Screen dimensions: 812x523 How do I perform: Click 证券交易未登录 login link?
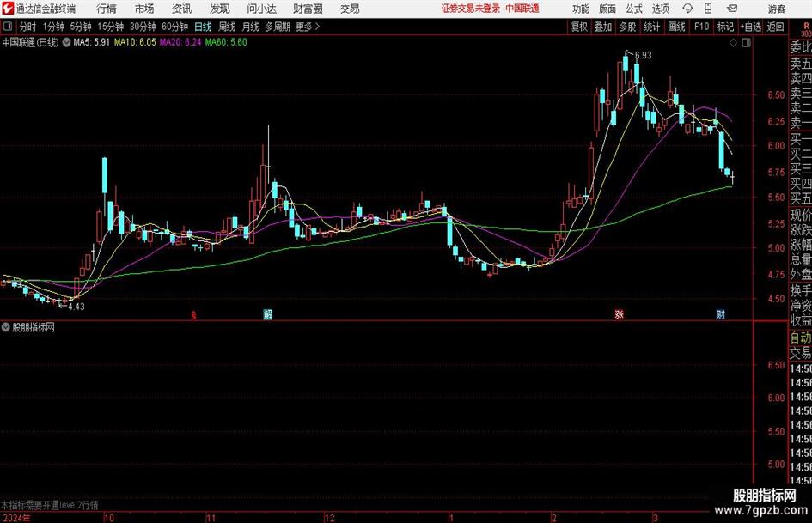[x=471, y=9]
